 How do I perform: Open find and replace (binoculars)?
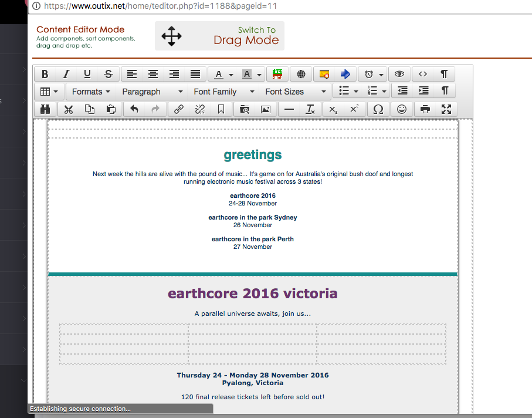[x=45, y=109]
